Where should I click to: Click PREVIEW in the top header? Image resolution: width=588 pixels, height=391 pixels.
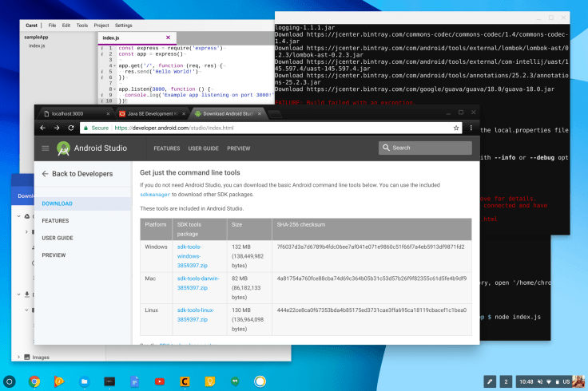click(239, 148)
